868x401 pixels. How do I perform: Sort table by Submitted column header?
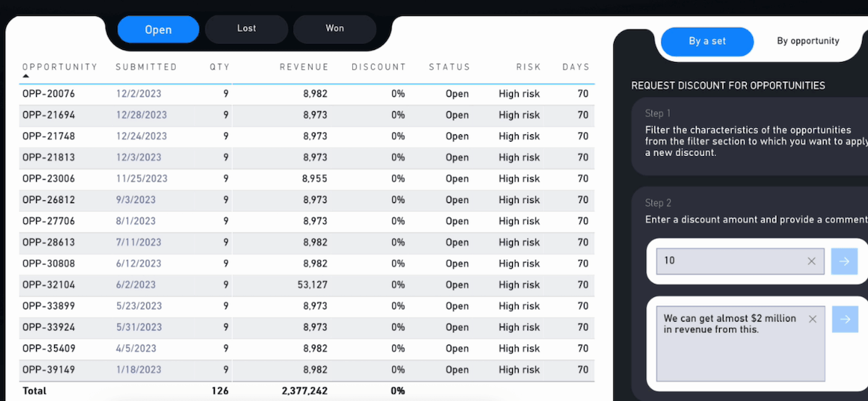(x=146, y=66)
